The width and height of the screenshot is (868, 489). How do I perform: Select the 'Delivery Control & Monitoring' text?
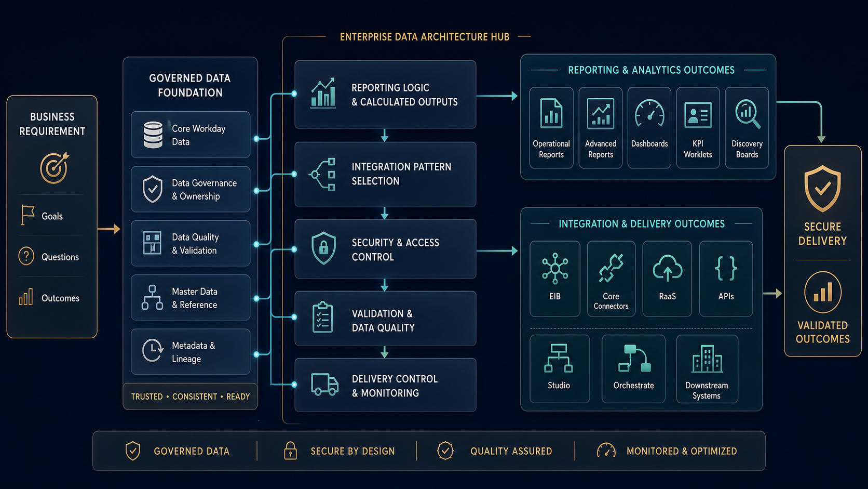(x=395, y=386)
